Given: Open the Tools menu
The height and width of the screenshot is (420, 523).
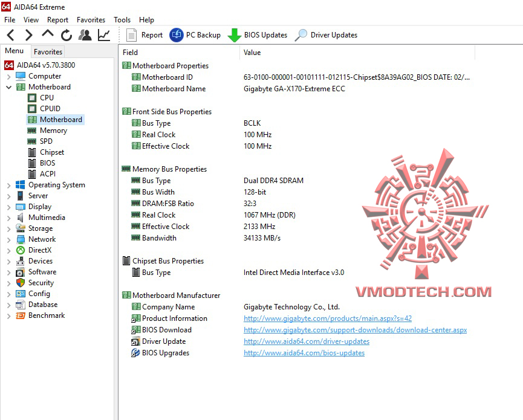Looking at the screenshot, I should click(x=122, y=20).
